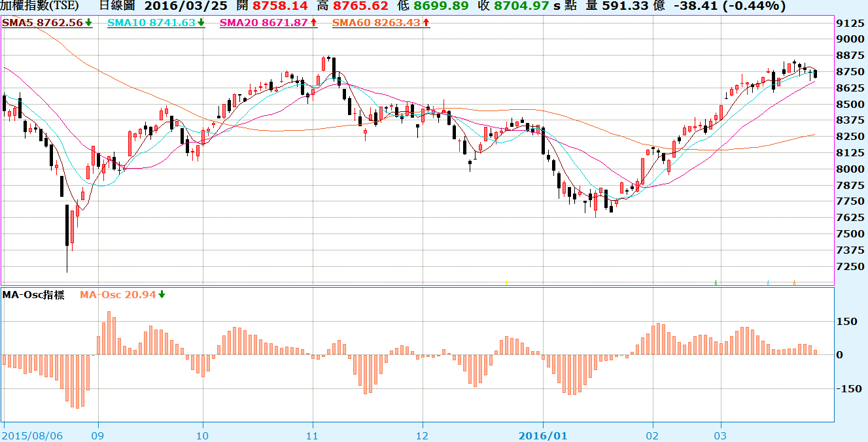The width and height of the screenshot is (868, 442).
Task: Click the 加權指數(TSE) chart title
Action: [x=39, y=6]
